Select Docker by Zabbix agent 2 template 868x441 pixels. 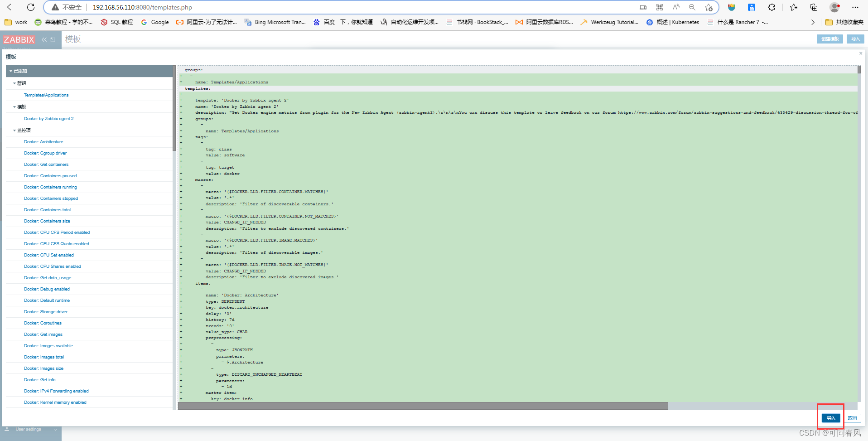pos(48,119)
